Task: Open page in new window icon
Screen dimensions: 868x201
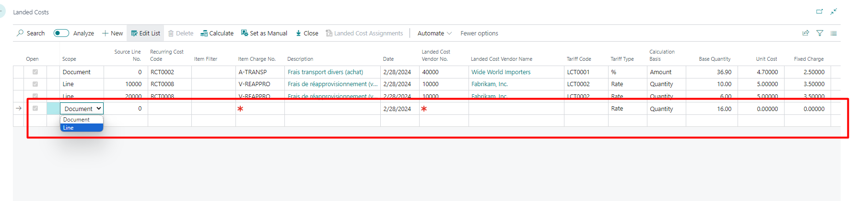Action: coord(820,11)
